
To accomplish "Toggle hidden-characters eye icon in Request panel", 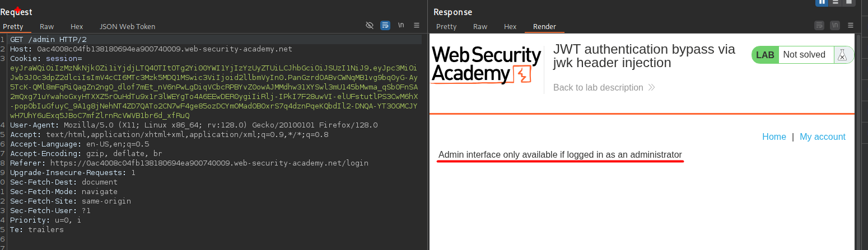I will click(x=369, y=26).
